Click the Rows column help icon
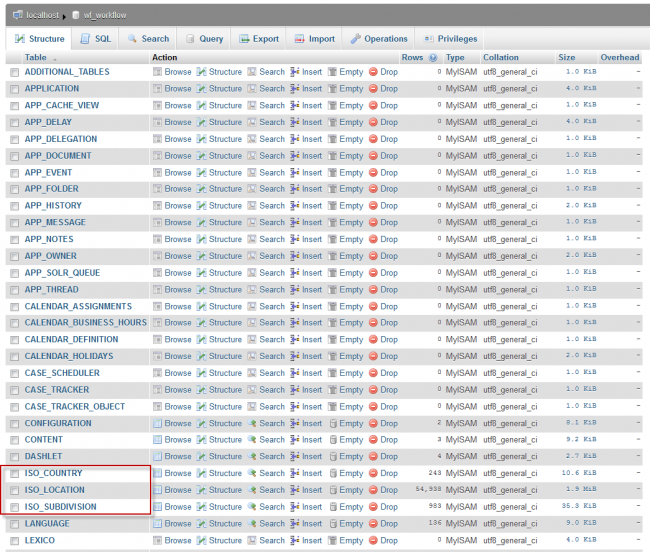The image size is (650, 552). 433,57
